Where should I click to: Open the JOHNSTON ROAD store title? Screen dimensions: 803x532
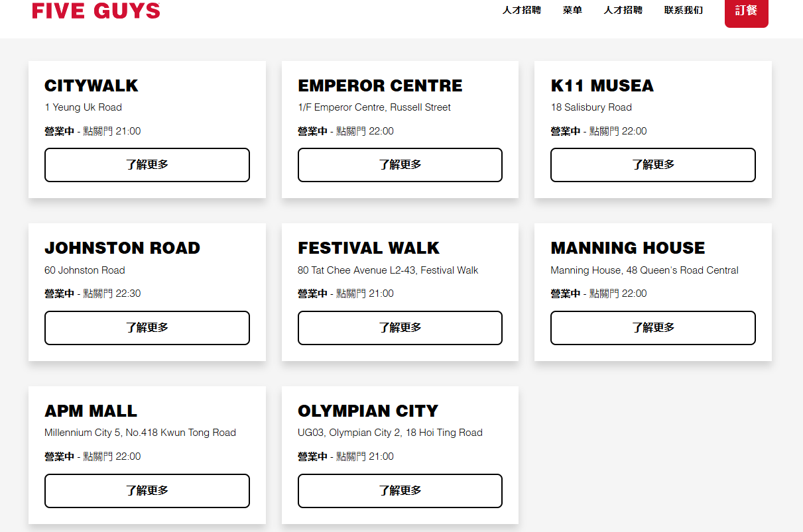tap(122, 248)
